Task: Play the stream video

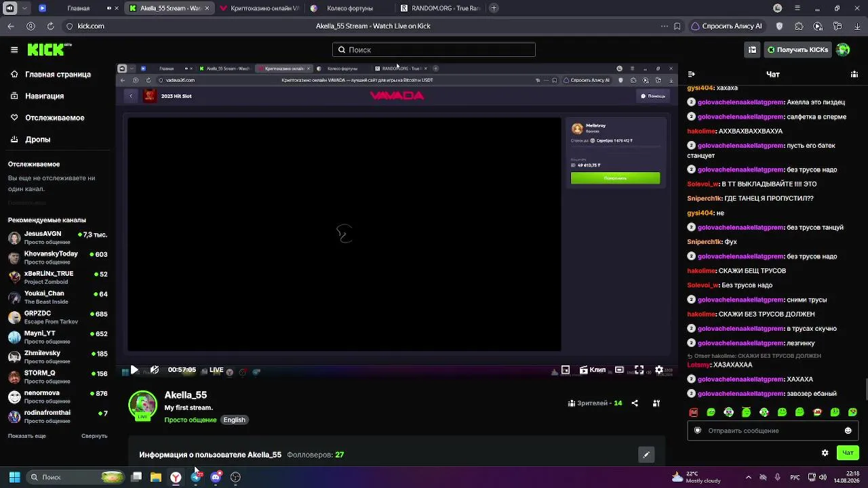Action: (134, 370)
